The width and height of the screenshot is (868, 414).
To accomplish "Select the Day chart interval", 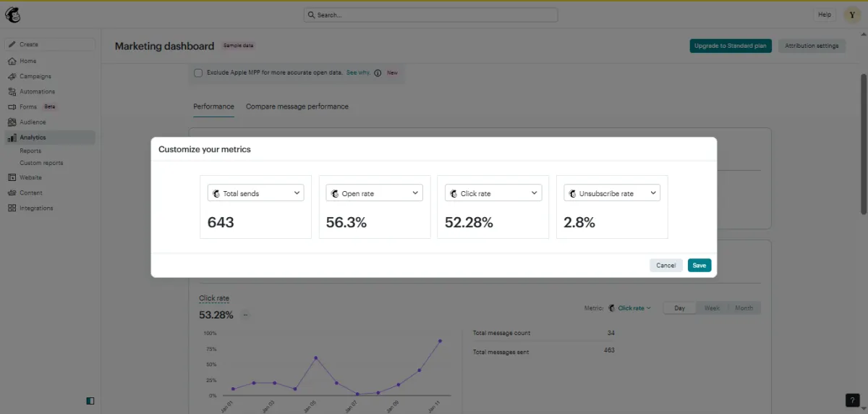I will [679, 308].
